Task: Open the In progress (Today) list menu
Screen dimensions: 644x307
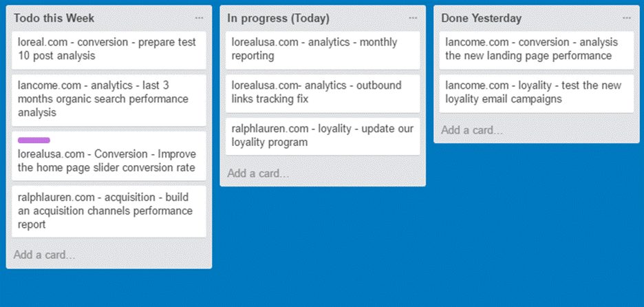Action: 413,18
